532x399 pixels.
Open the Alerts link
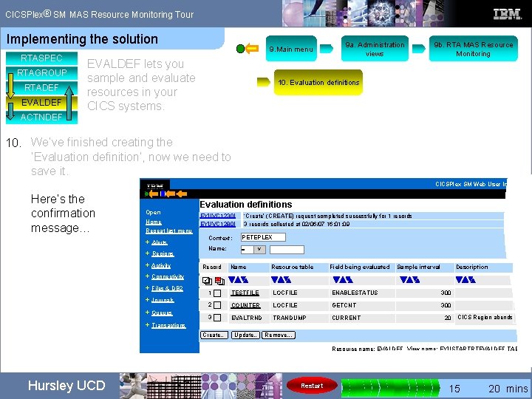[x=160, y=242]
